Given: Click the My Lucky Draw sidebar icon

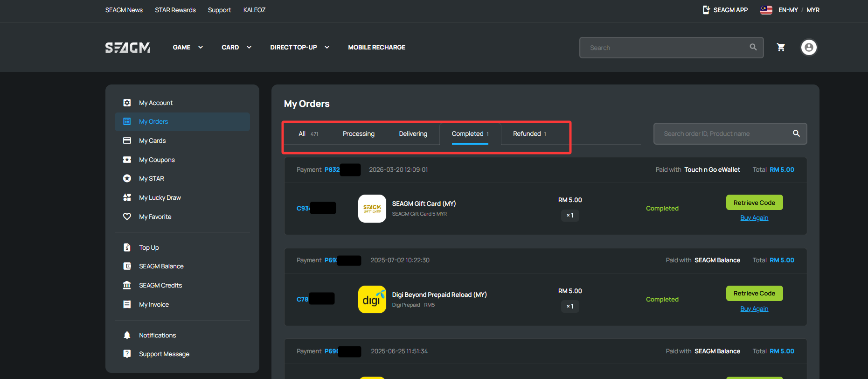Looking at the screenshot, I should pos(127,197).
